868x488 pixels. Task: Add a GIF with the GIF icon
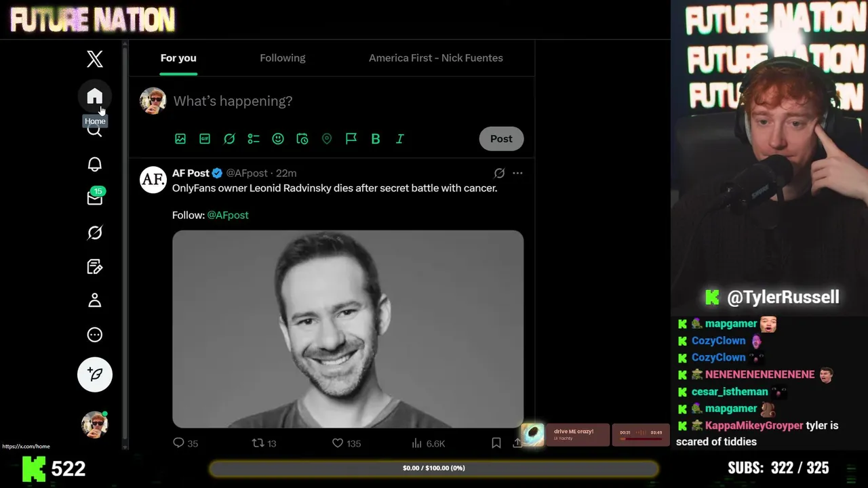click(205, 138)
